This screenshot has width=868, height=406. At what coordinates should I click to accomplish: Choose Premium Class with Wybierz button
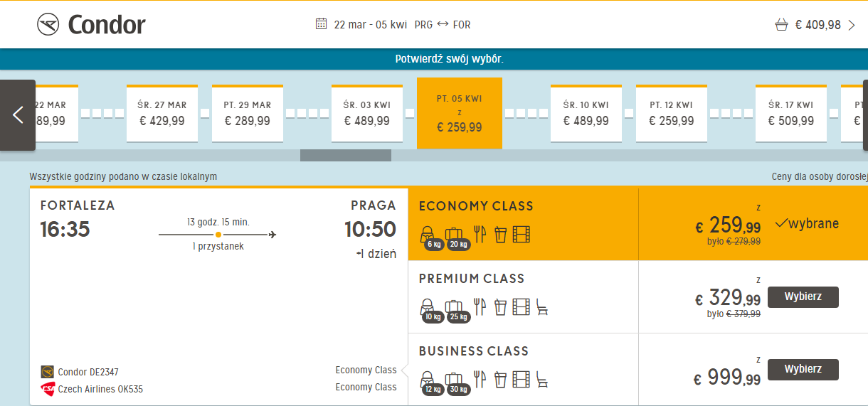point(803,297)
